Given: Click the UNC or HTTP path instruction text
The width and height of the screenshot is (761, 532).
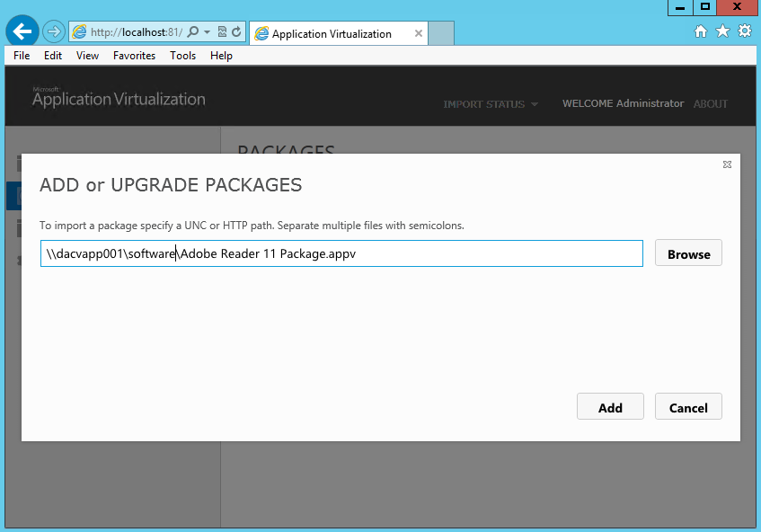Looking at the screenshot, I should click(252, 226).
